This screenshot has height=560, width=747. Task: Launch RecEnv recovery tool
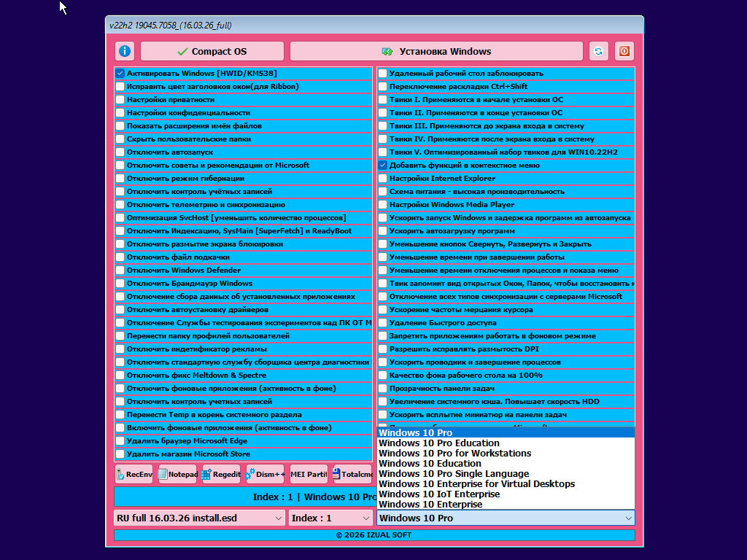tap(134, 474)
